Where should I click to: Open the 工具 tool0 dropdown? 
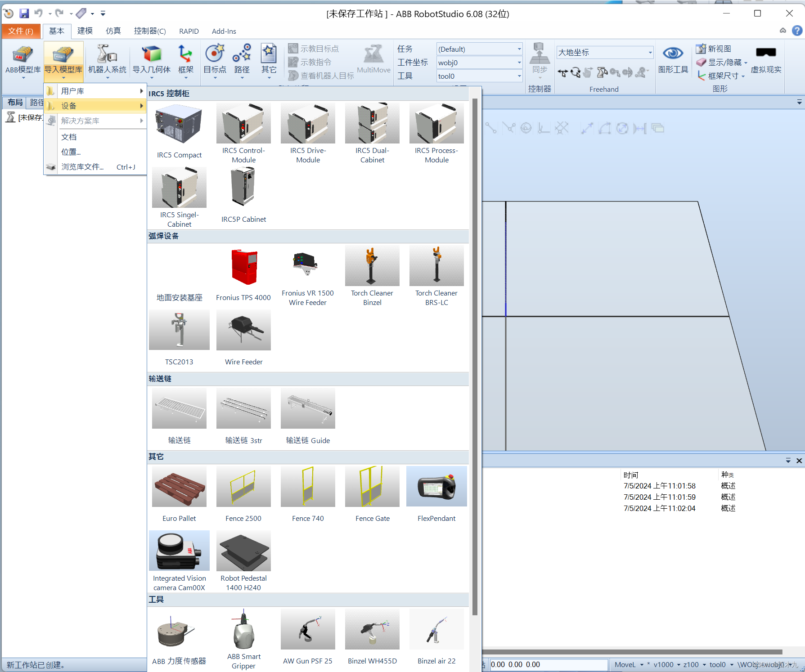(479, 76)
